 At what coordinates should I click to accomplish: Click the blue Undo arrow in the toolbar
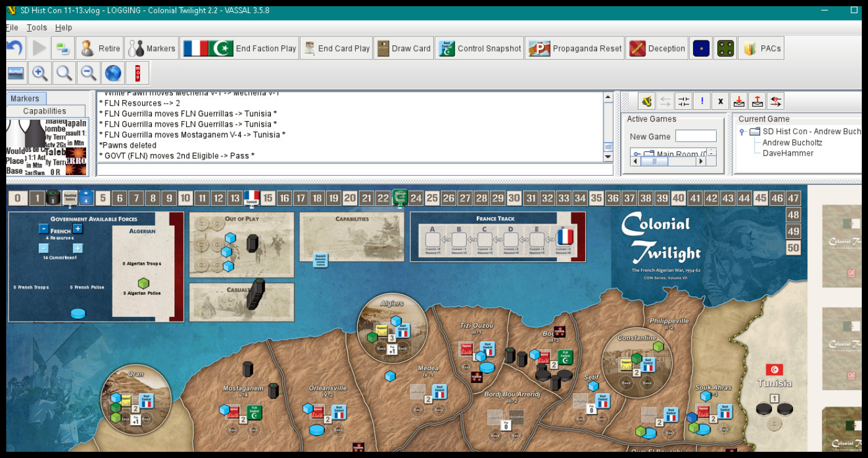point(14,48)
